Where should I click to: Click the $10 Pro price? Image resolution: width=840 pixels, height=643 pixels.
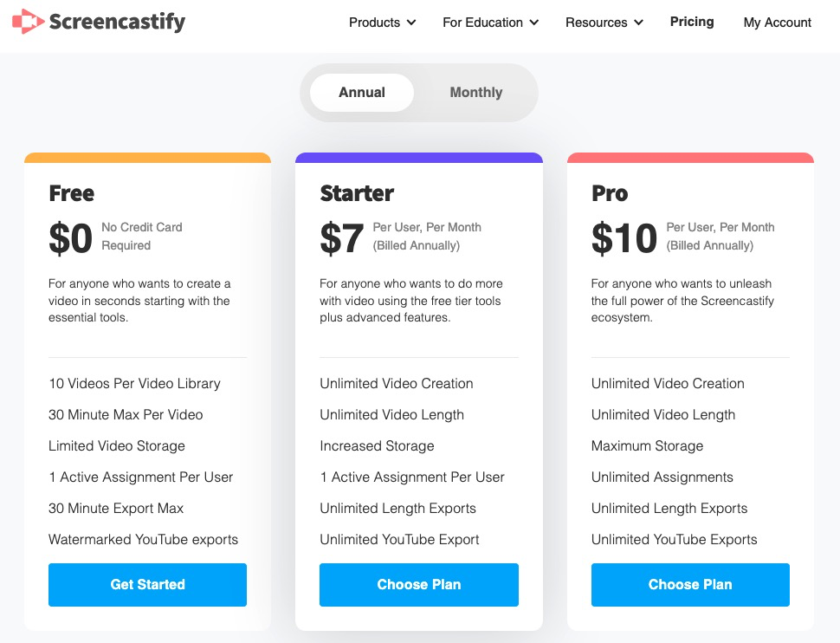[624, 238]
